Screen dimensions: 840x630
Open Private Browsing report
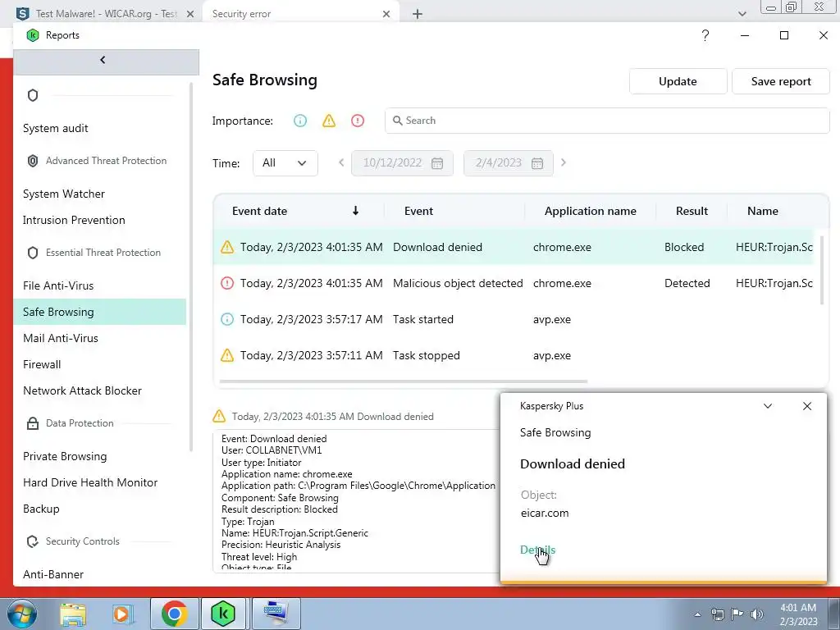point(65,456)
